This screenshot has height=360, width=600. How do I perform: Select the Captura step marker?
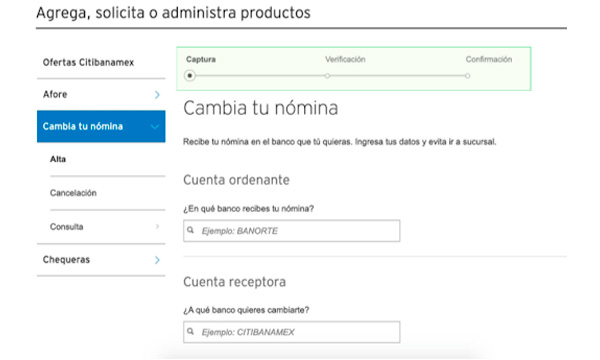(189, 76)
